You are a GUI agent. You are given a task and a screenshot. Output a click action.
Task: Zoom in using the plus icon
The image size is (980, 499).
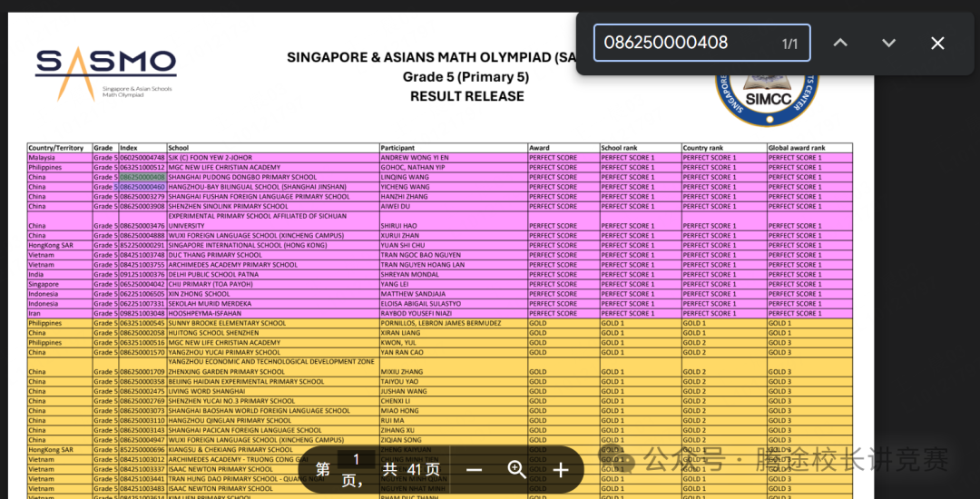point(561,470)
